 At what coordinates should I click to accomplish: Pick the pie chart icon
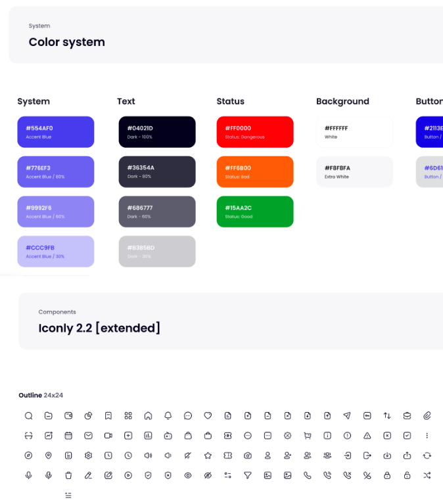pos(89,415)
